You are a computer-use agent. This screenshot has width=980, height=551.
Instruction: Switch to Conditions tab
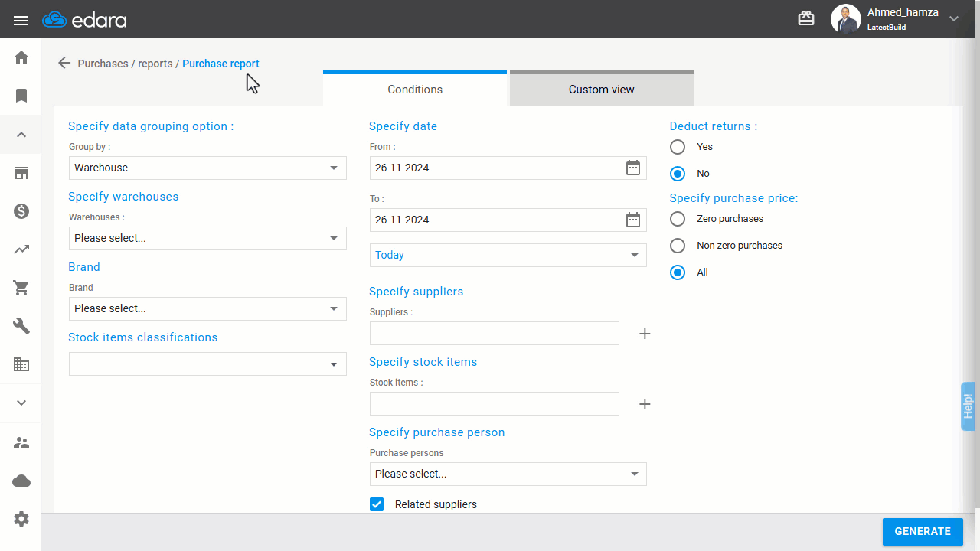coord(415,88)
